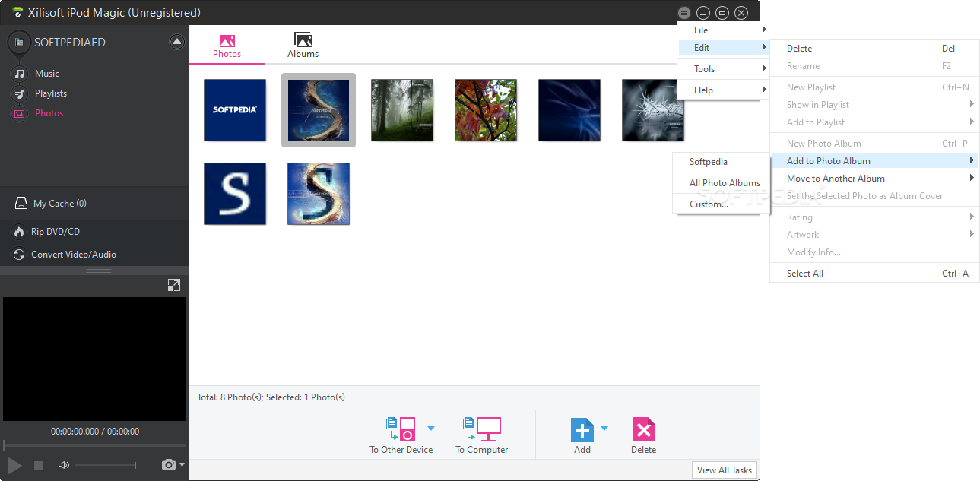Expand Add to Photo Album submenu
980x481 pixels.
874,161
